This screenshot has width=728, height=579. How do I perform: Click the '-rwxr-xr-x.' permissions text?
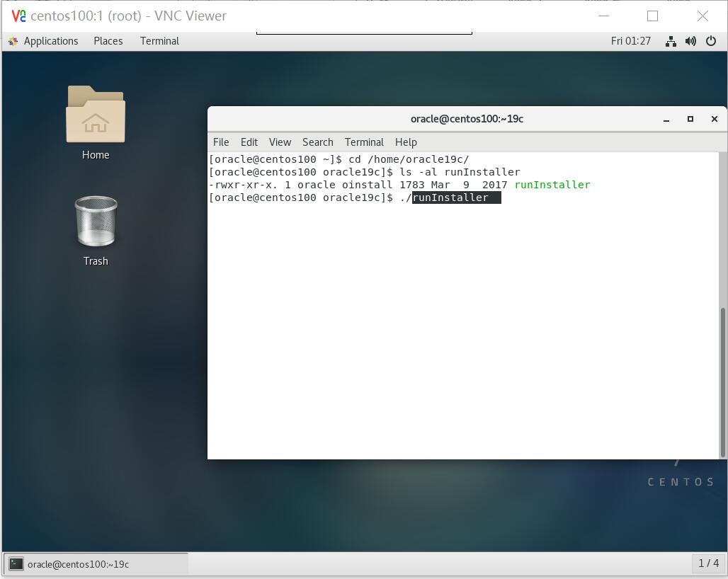click(x=244, y=185)
